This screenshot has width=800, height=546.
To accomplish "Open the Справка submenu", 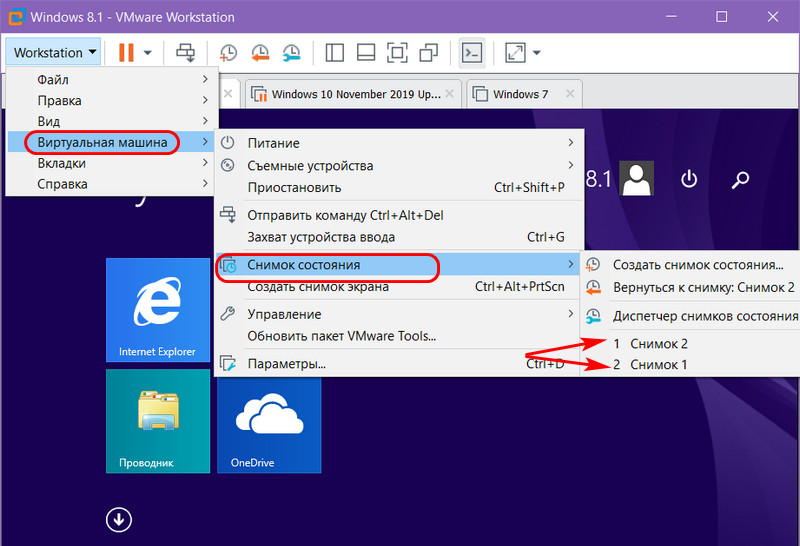I will point(112,184).
